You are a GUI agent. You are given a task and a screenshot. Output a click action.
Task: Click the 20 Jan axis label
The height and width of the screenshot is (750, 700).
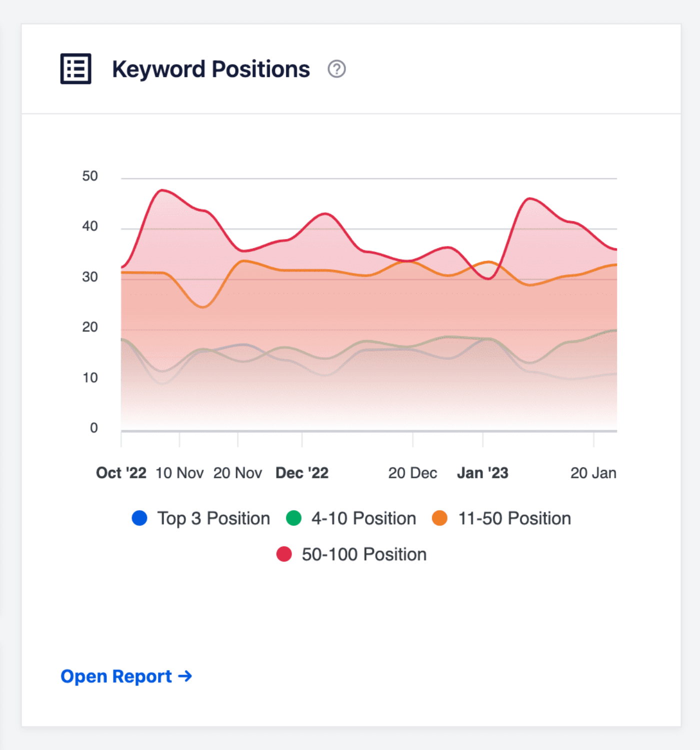tap(593, 473)
